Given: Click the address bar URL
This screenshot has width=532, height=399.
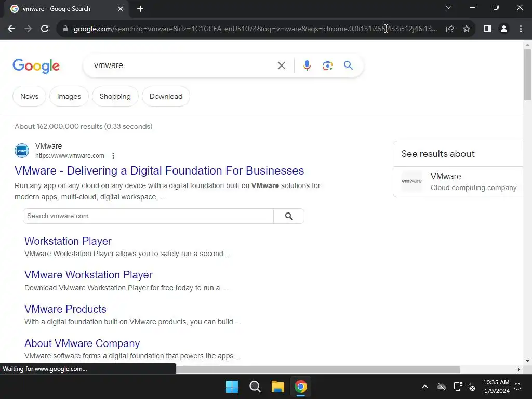Looking at the screenshot, I should point(255,29).
